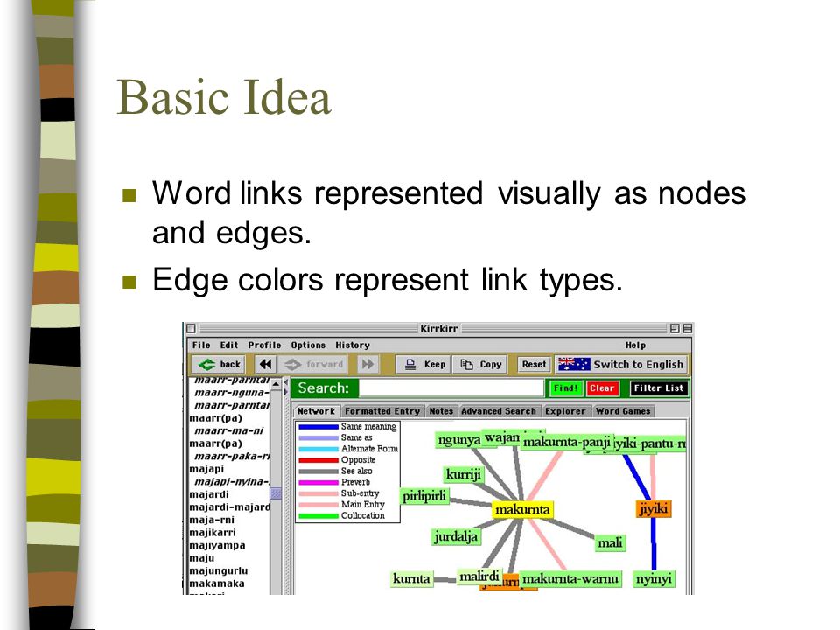Viewport: 840px width, 630px height.
Task: Switch to the Explorer tab
Action: pyautogui.click(x=565, y=411)
